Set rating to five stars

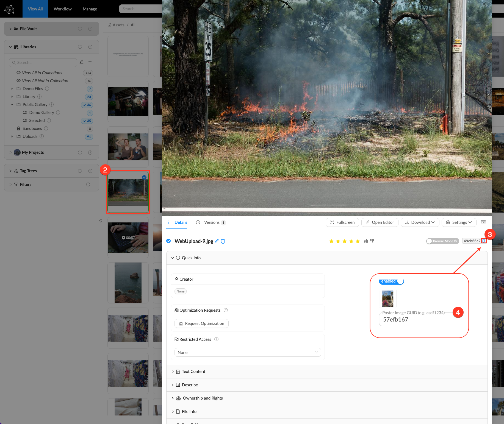pos(358,241)
